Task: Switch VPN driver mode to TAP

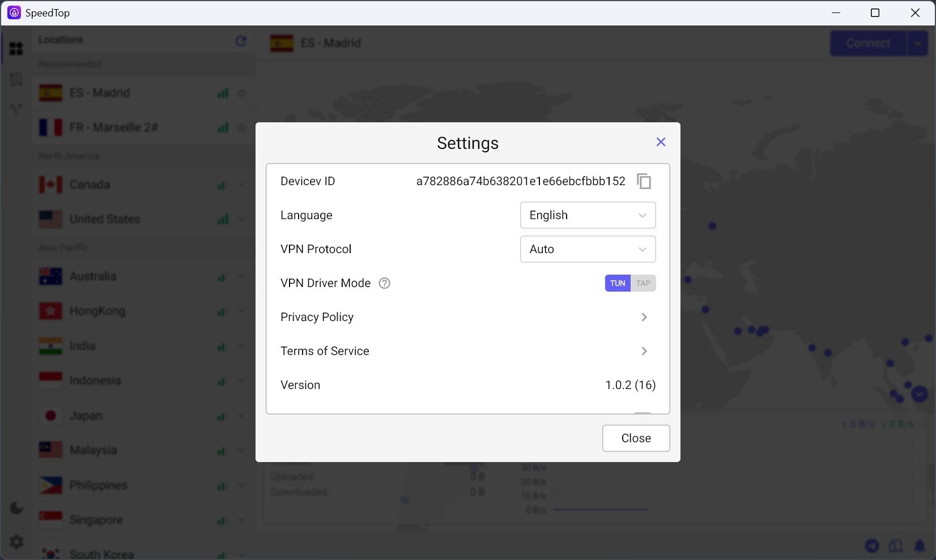Action: [643, 283]
